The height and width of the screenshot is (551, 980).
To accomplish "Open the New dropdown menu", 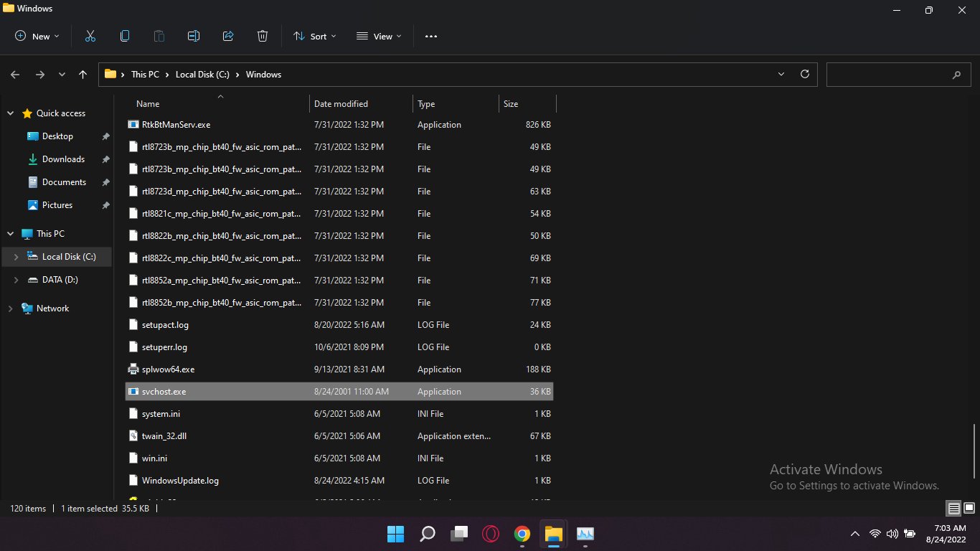I will [37, 36].
